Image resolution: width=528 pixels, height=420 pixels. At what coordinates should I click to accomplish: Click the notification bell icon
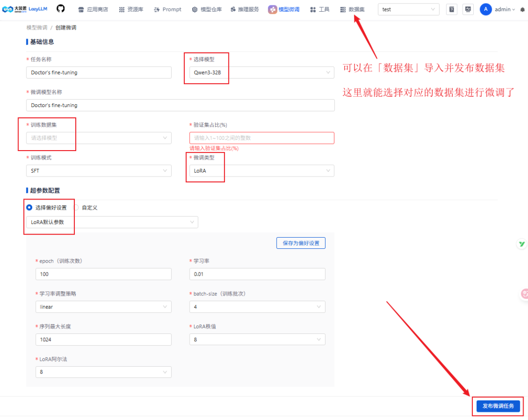[523, 9]
